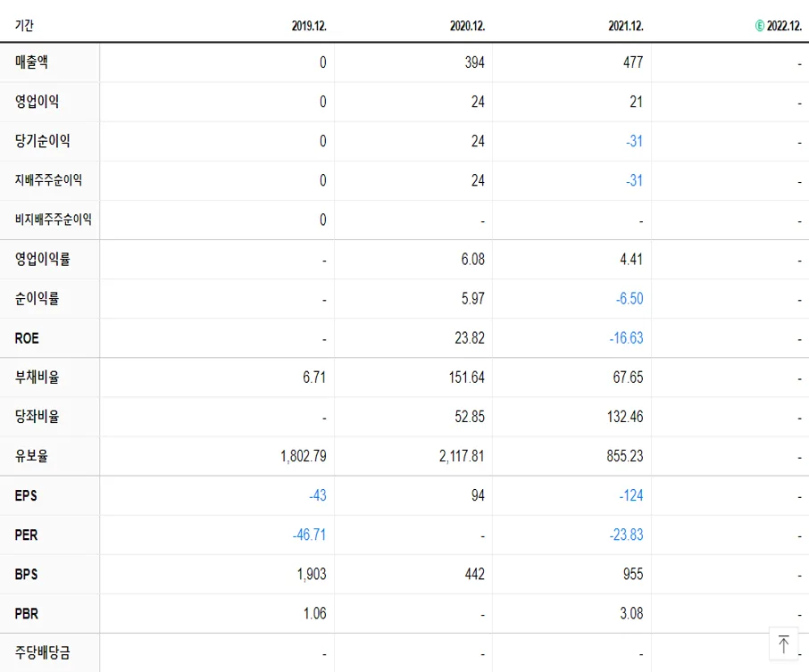Click the green estimate icon beside 2022.12.
This screenshot has height=672, width=809.
pos(760,25)
